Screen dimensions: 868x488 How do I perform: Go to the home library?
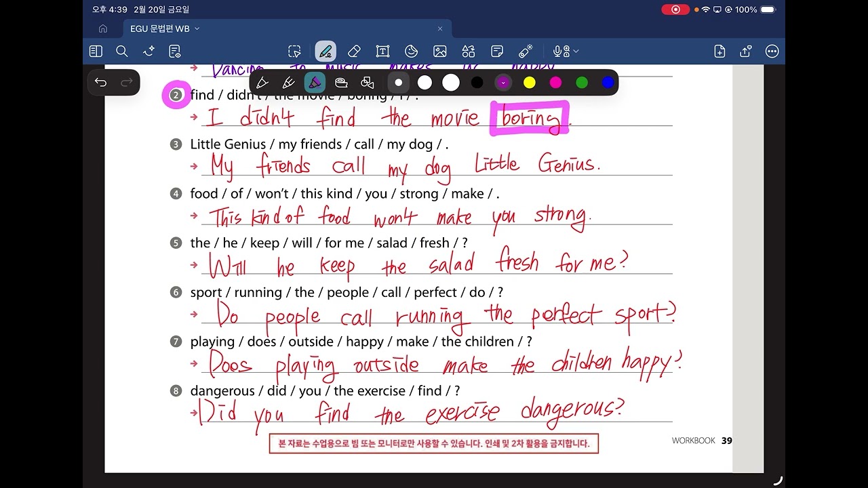[x=103, y=28]
